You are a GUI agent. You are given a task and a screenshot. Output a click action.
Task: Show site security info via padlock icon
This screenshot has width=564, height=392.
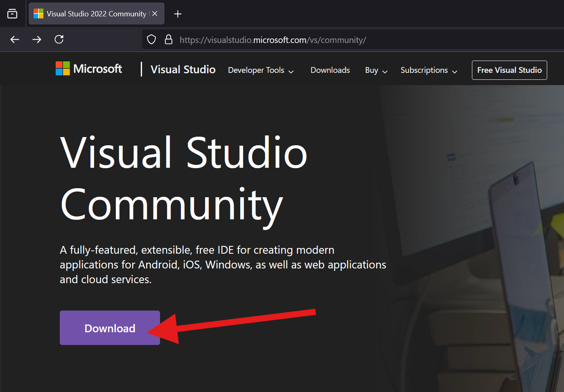click(168, 40)
